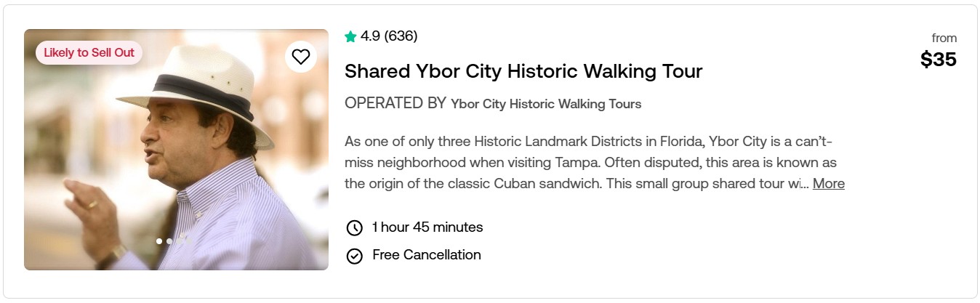Click the green rating star icon
This screenshot has height=303, width=980.
[x=350, y=36]
